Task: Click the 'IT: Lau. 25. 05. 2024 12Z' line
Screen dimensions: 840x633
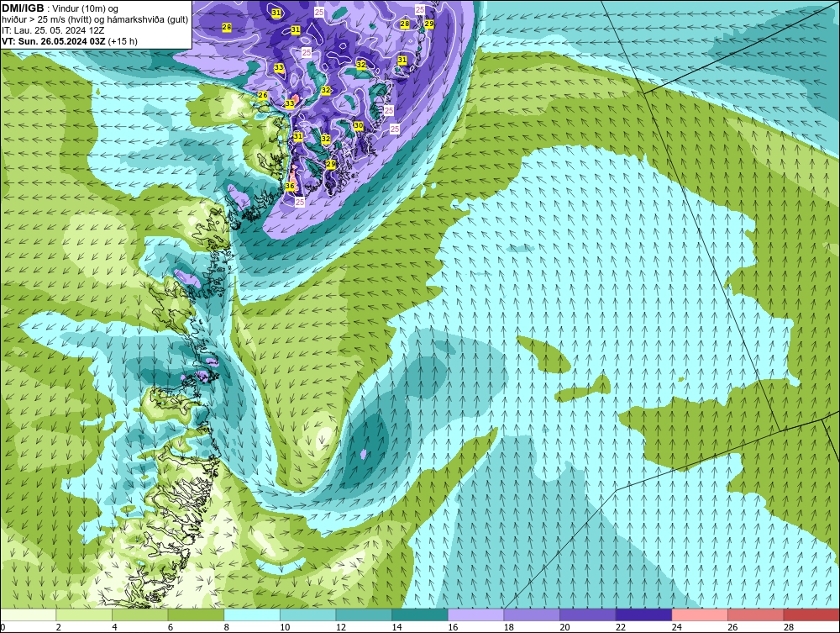Action: (x=53, y=30)
